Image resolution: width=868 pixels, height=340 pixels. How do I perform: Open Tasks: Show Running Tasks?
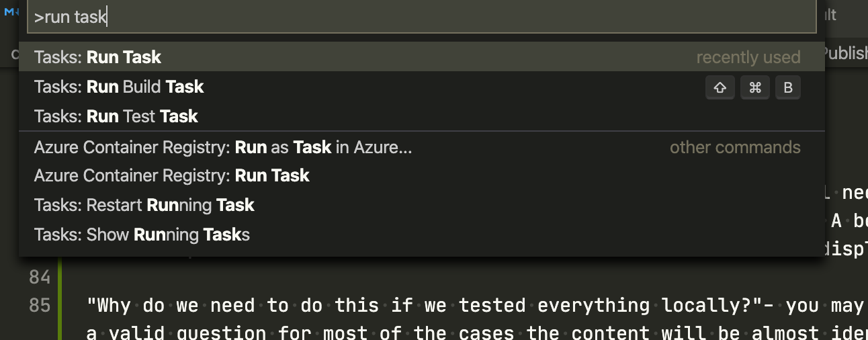(422, 235)
